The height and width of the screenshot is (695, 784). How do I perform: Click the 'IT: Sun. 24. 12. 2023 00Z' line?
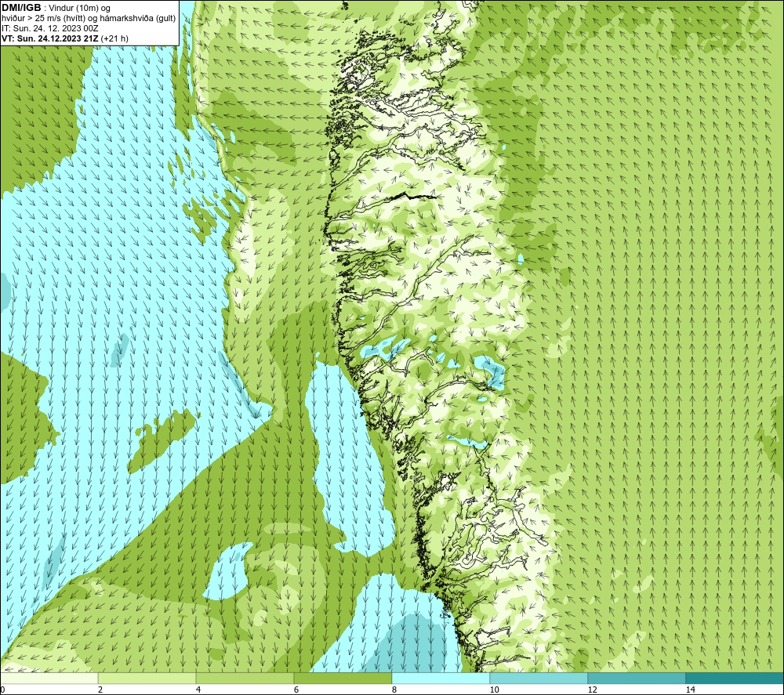[x=50, y=28]
